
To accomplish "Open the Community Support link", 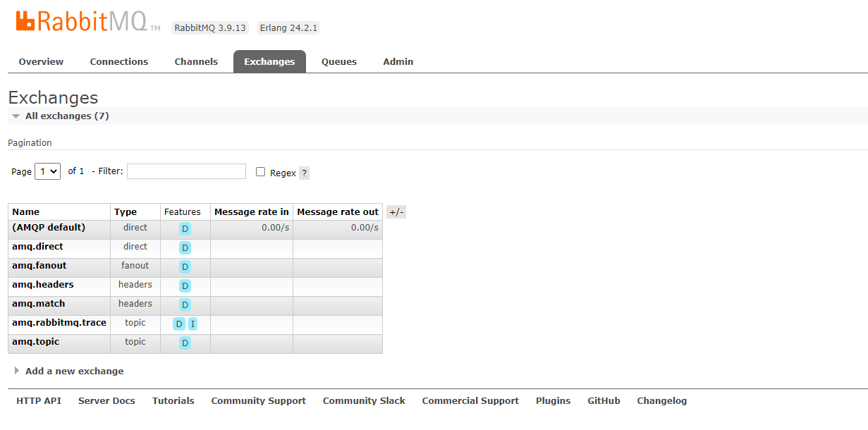I will (259, 400).
